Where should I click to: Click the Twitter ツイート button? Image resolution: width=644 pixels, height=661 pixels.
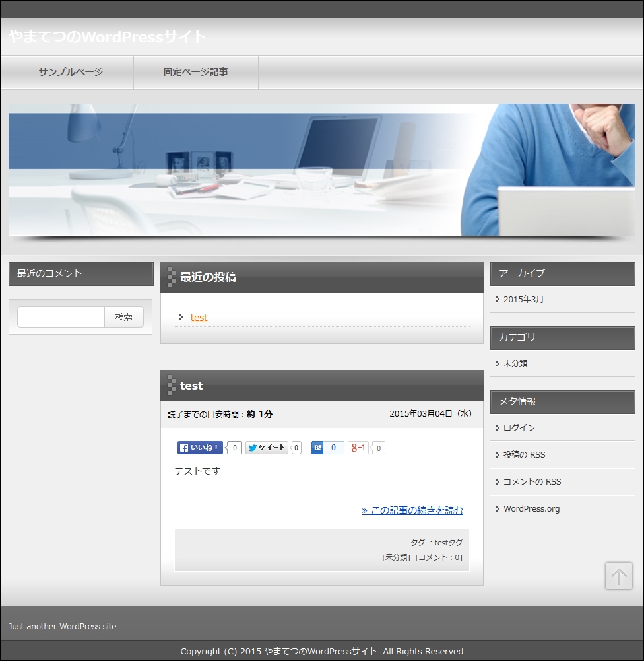[x=267, y=448]
